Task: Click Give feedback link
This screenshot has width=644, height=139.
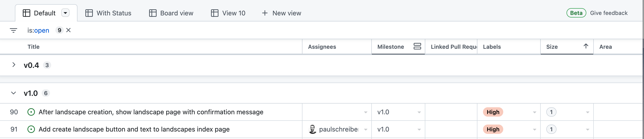Action: [x=608, y=13]
